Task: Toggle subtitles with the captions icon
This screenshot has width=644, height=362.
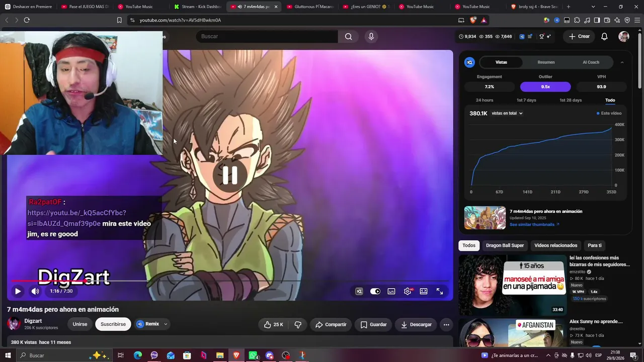Action: (x=391, y=291)
